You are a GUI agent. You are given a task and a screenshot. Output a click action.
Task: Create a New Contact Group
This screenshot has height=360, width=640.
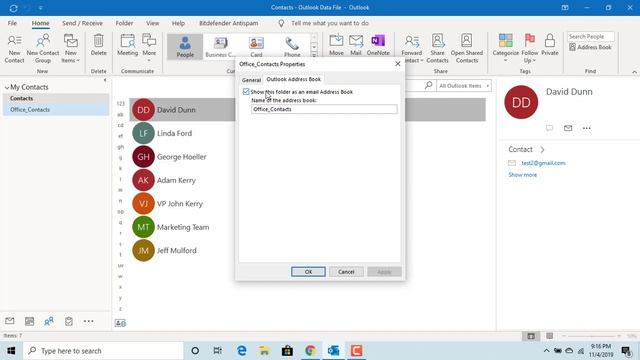coord(43,49)
